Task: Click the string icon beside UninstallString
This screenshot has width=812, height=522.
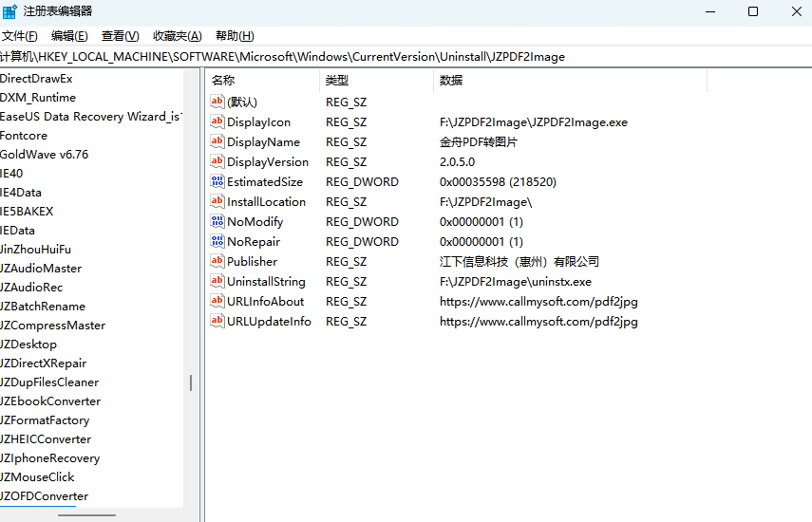Action: (217, 281)
